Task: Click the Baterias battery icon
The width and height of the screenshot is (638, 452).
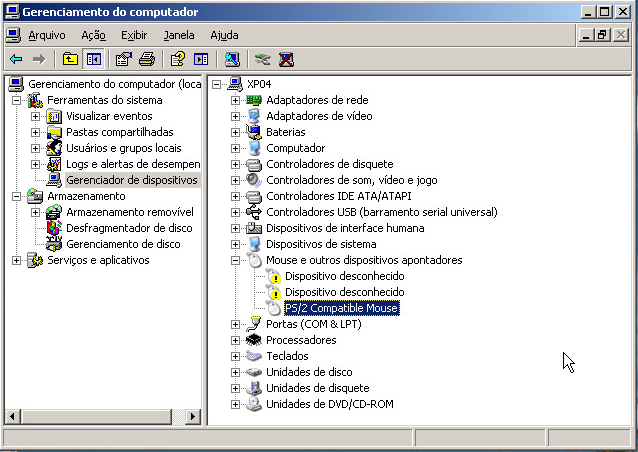Action: click(x=254, y=132)
